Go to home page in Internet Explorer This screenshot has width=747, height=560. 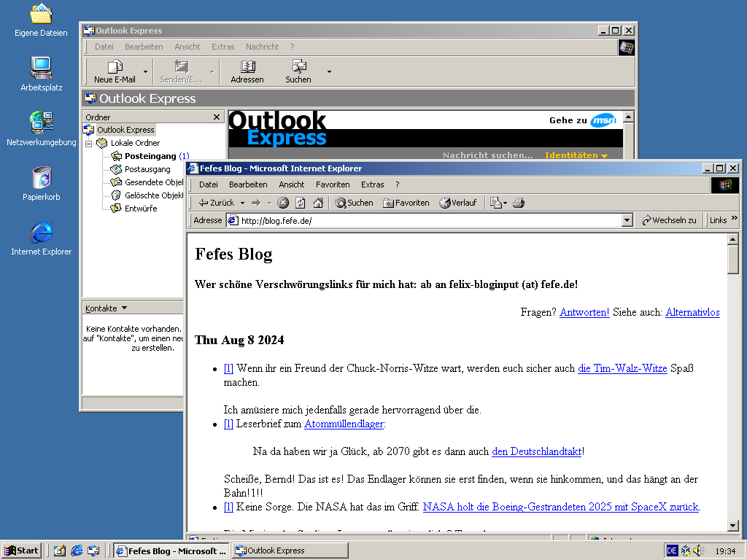pyautogui.click(x=318, y=203)
